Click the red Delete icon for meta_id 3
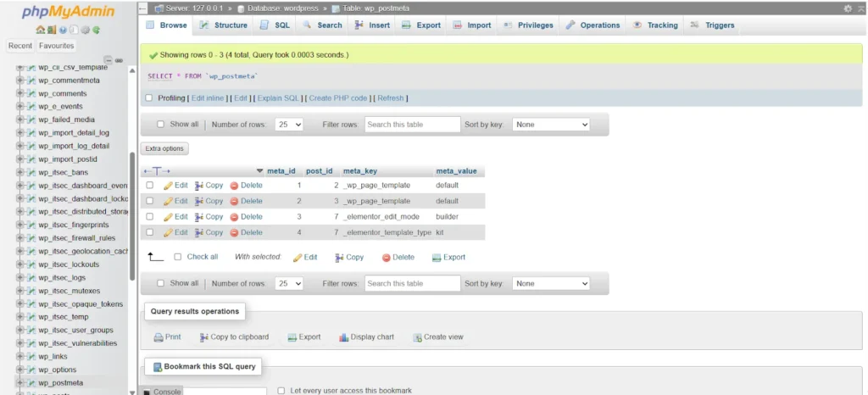Image resolution: width=868 pixels, height=395 pixels. click(234, 217)
